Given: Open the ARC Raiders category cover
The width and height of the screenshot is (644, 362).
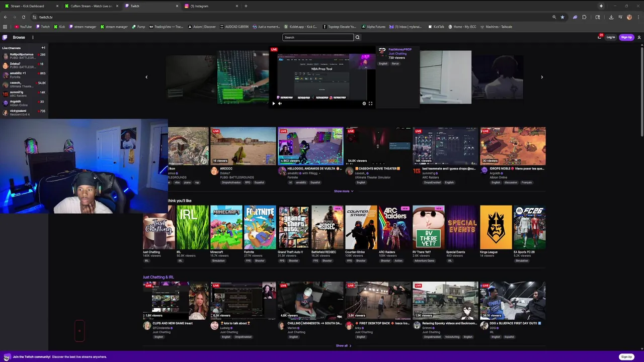Looking at the screenshot, I should tap(395, 227).
